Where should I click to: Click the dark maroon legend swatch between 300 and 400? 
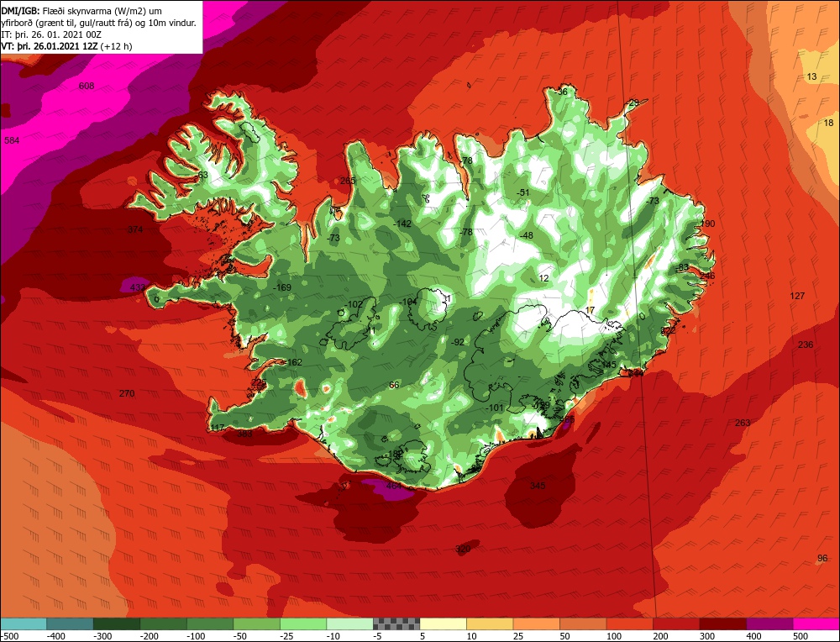[x=723, y=624]
